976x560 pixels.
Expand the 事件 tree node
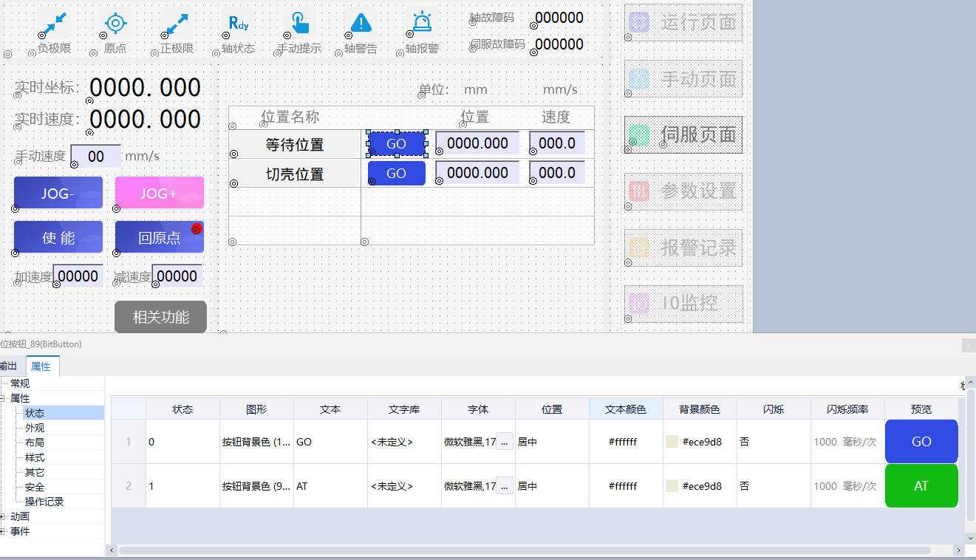click(x=4, y=531)
